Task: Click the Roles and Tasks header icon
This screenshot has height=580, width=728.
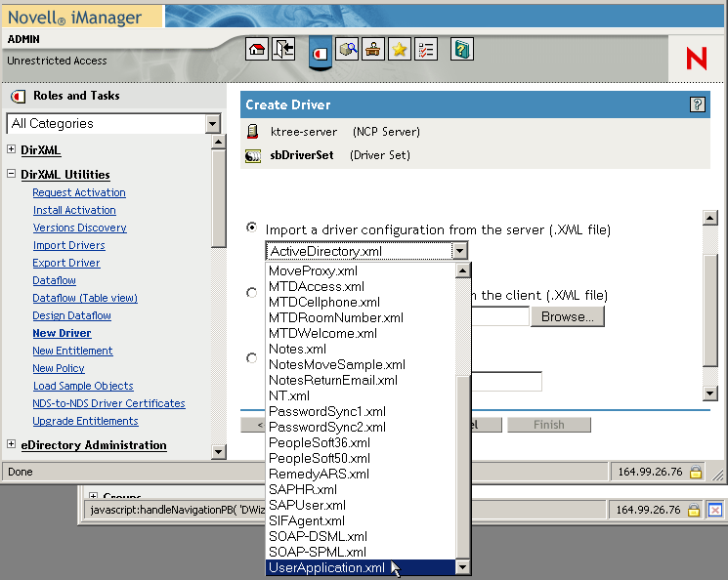Action: [18, 97]
